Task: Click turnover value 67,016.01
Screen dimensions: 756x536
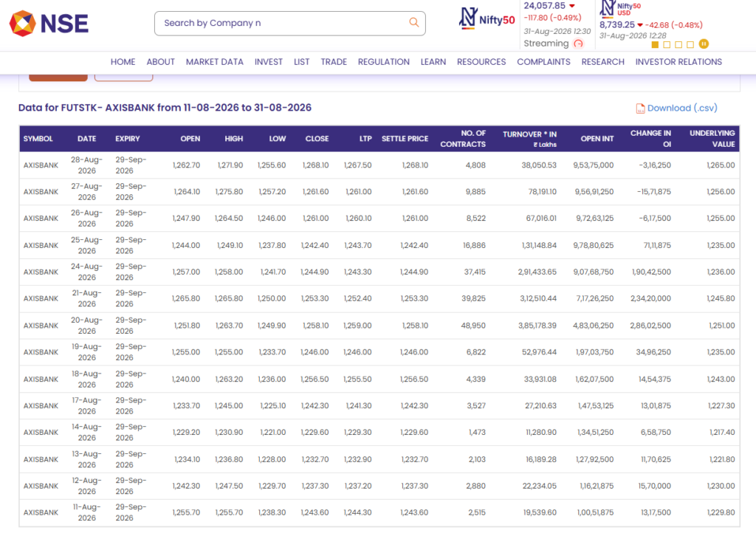Action: [541, 219]
